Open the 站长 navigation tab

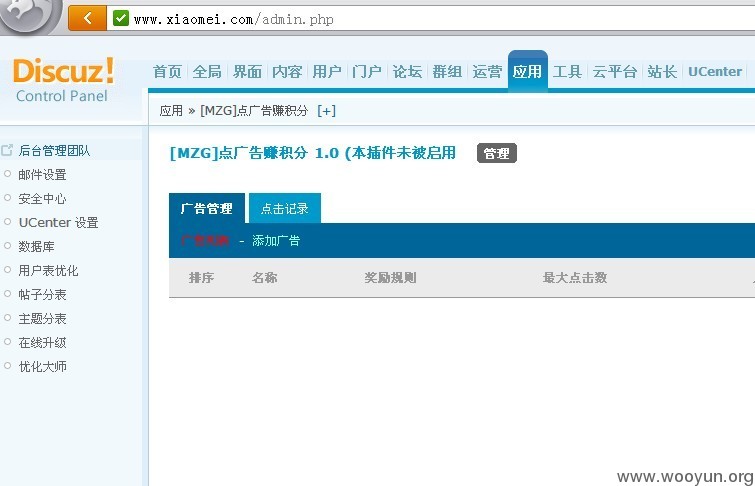662,72
